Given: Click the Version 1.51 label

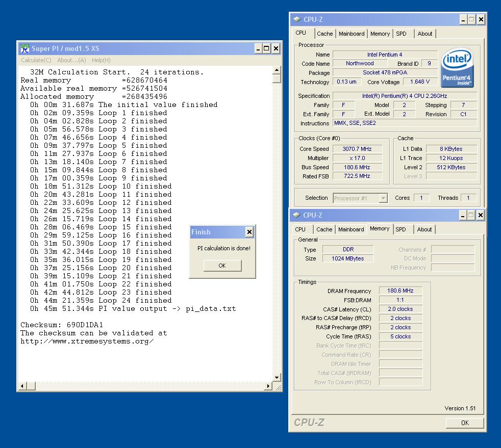Looking at the screenshot, I should point(460,408).
